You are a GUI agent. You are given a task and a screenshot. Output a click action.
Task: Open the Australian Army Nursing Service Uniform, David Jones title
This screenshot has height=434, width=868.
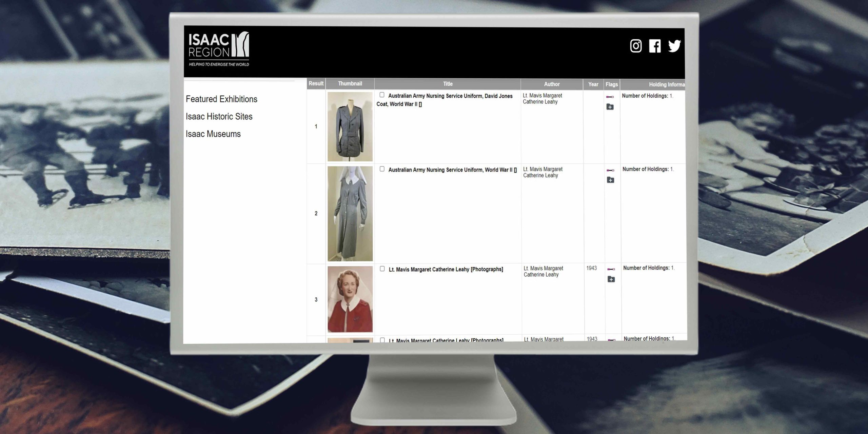450,96
